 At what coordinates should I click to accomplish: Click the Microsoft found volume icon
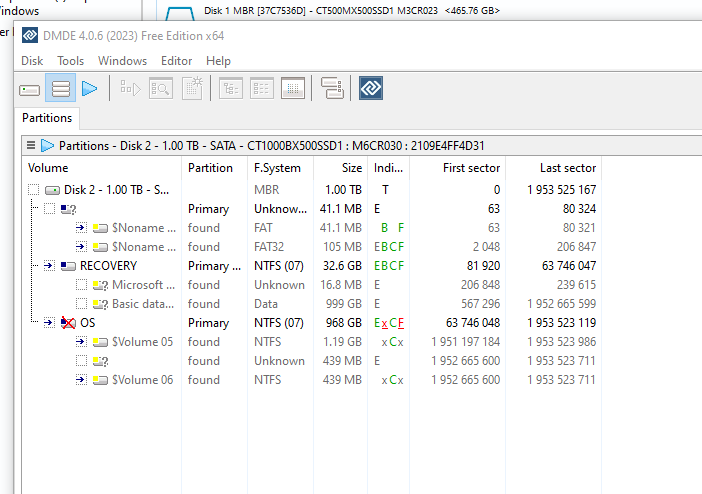(x=100, y=285)
